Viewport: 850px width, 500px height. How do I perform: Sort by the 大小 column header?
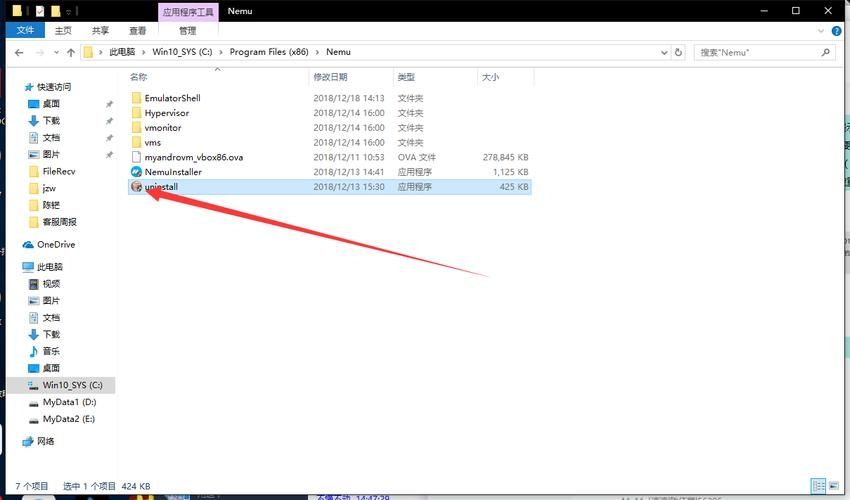point(491,77)
